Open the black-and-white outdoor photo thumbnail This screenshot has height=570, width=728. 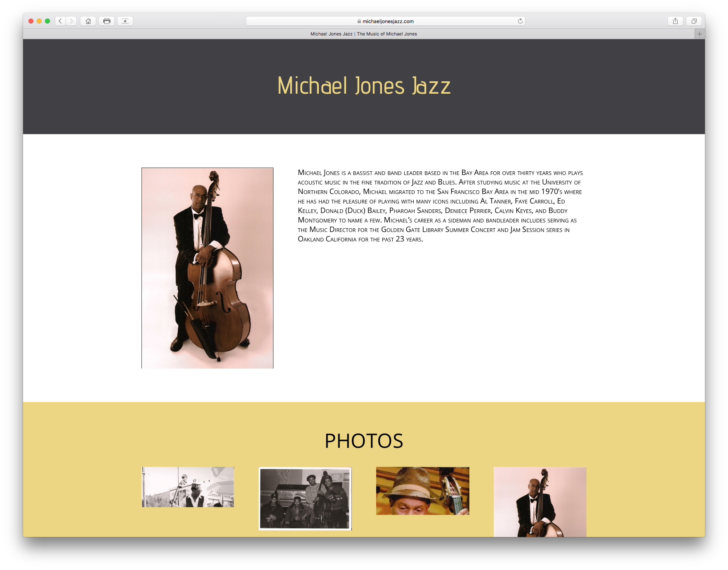point(188,487)
